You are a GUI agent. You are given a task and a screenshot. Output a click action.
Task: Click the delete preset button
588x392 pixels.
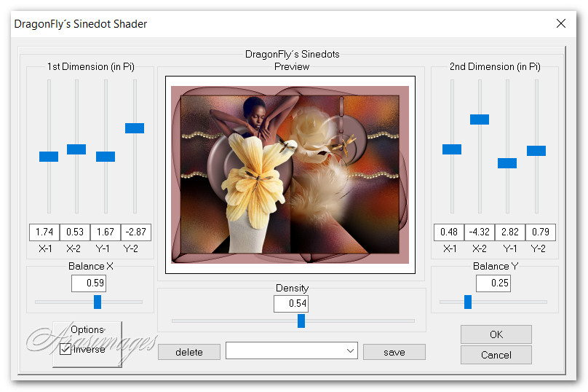click(x=189, y=352)
